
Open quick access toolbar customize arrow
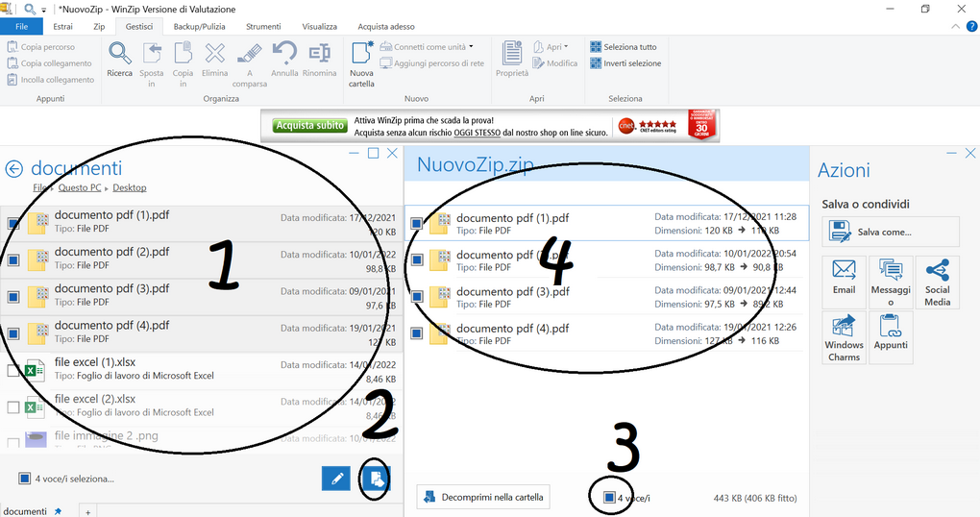click(44, 10)
